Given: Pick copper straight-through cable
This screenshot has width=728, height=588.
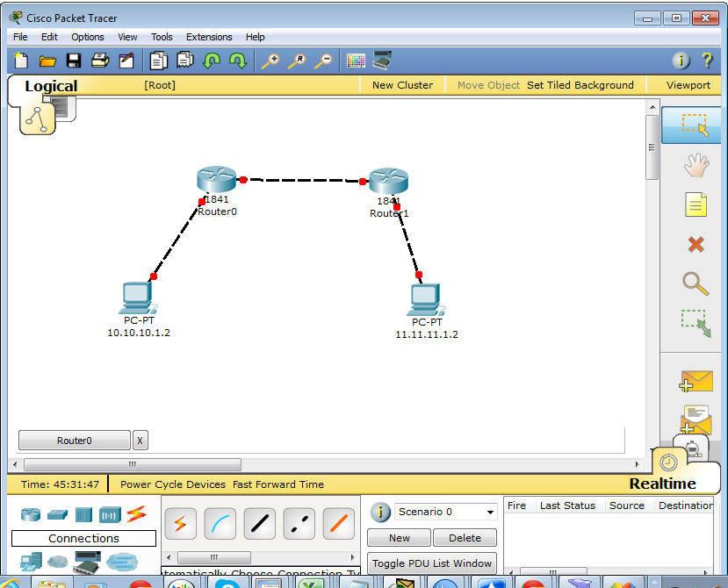Looking at the screenshot, I should (x=260, y=524).
